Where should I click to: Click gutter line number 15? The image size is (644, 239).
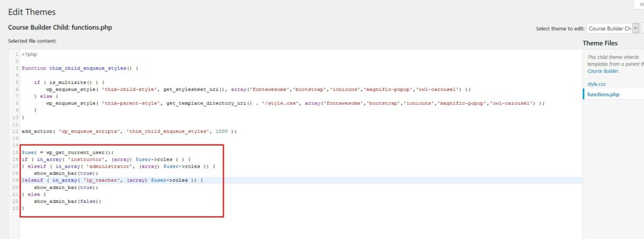[x=16, y=153]
